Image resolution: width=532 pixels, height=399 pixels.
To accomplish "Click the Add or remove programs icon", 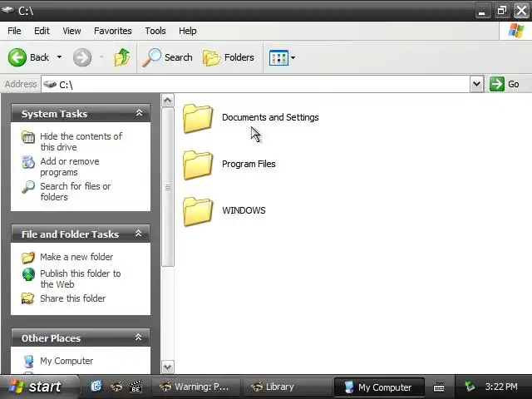I will point(28,162).
